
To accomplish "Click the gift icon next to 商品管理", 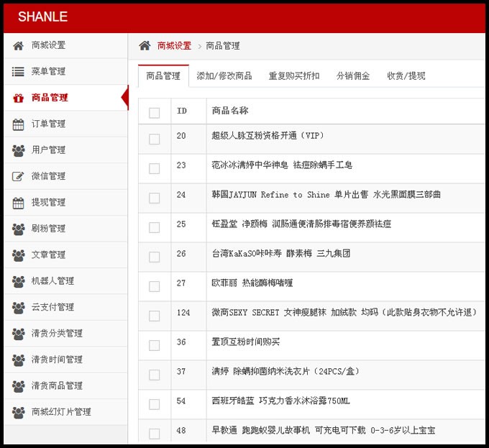I will click(18, 99).
